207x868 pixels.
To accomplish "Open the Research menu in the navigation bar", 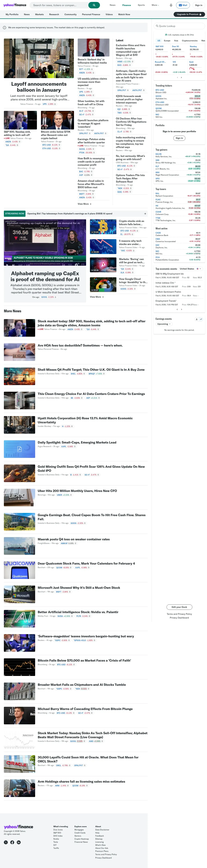I will click(x=54, y=15).
